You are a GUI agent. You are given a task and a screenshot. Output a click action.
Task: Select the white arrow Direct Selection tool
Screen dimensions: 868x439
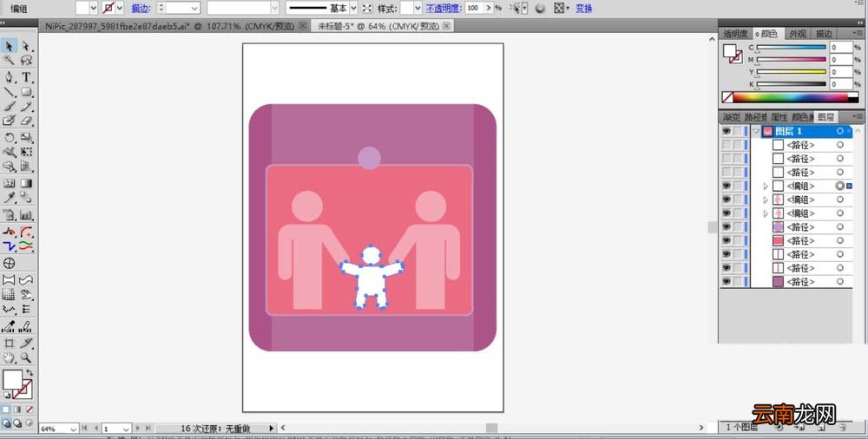click(x=26, y=46)
